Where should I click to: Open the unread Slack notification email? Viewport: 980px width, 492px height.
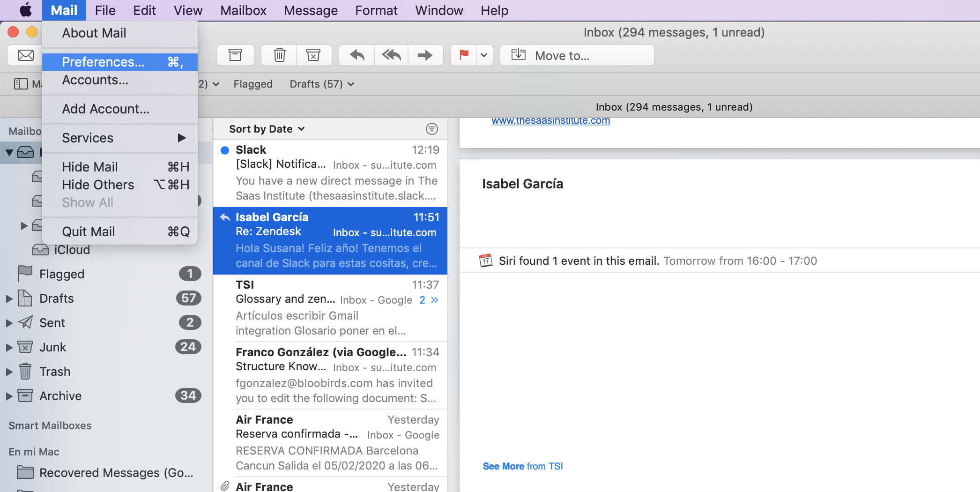click(x=330, y=173)
